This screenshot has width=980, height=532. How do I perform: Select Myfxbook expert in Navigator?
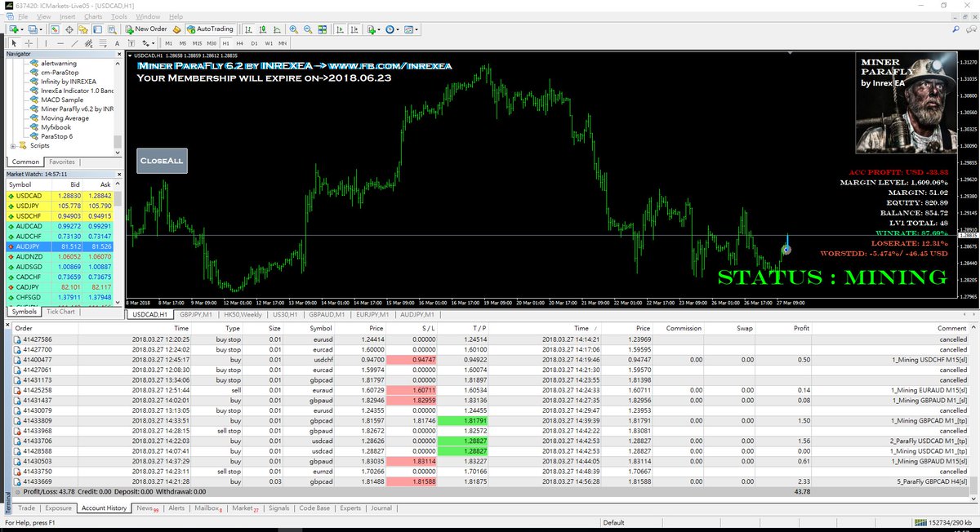pos(58,127)
